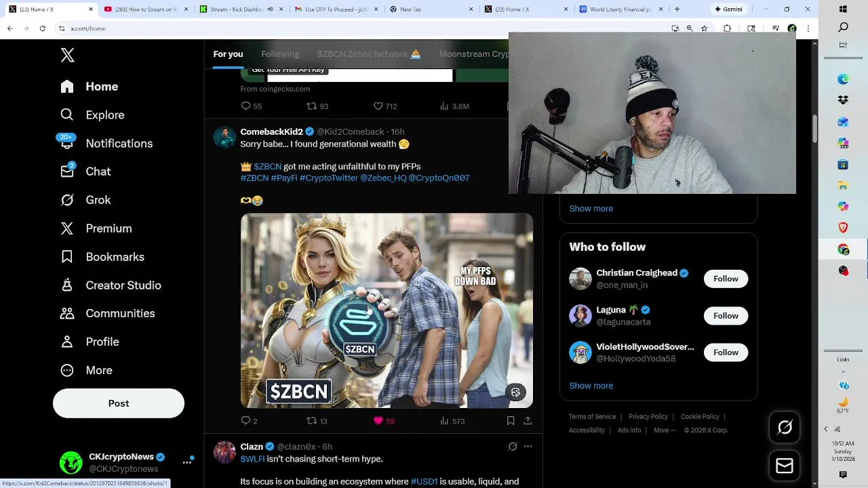Image resolution: width=868 pixels, height=488 pixels.
Task: Open the Gemini button in Chrome
Action: (x=730, y=9)
